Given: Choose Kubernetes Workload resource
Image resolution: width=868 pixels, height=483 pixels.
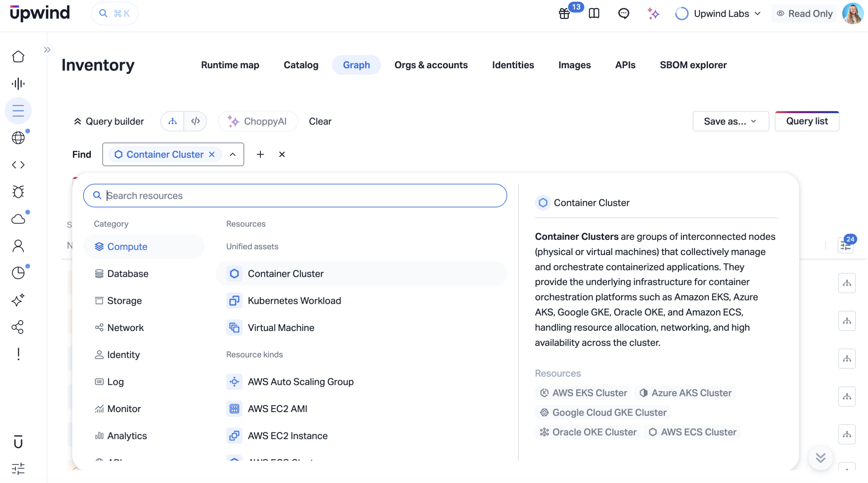Looking at the screenshot, I should pos(361,301).
